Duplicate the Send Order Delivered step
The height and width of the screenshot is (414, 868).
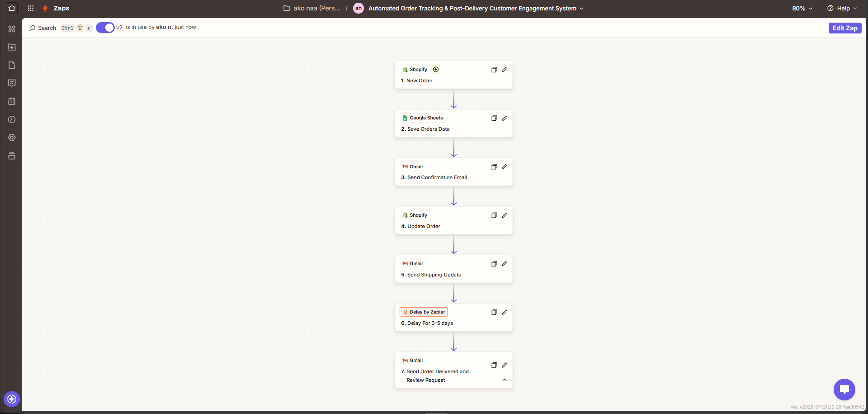point(494,365)
